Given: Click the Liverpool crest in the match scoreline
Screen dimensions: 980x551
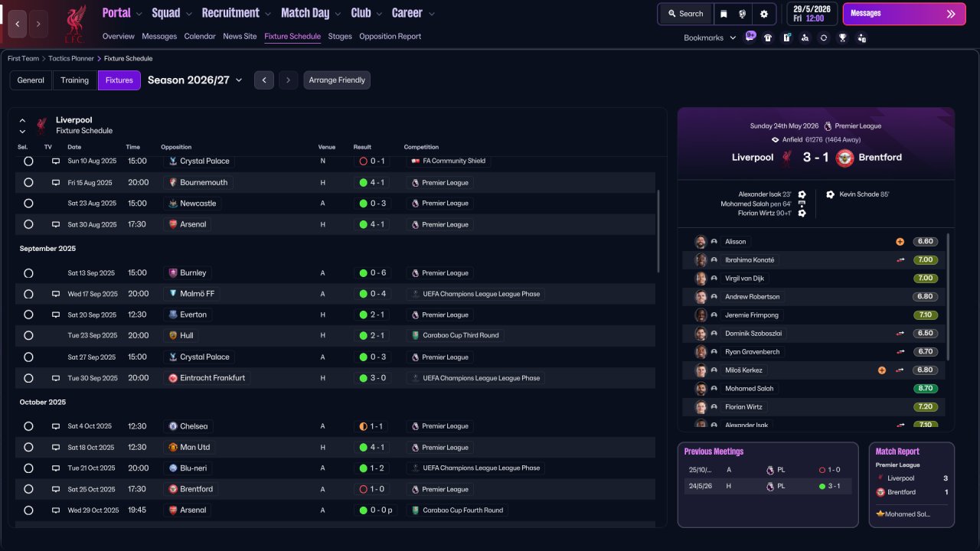Looking at the screenshot, I should (786, 158).
